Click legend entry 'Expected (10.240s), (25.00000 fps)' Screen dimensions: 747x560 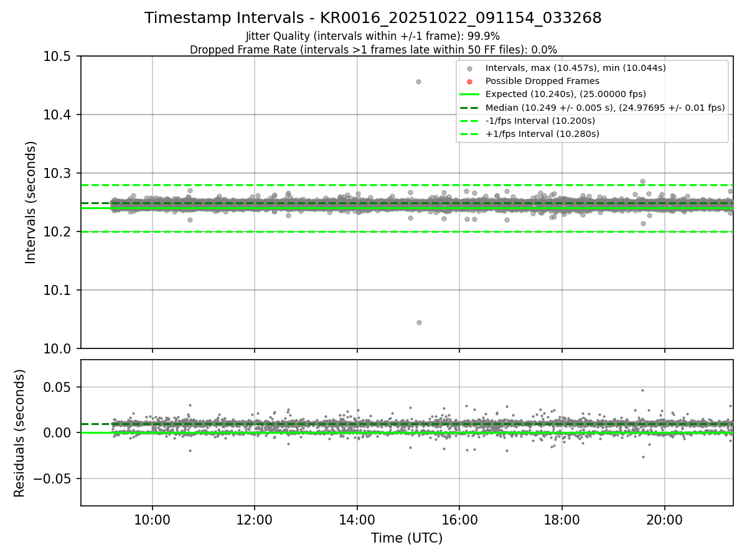566,94
